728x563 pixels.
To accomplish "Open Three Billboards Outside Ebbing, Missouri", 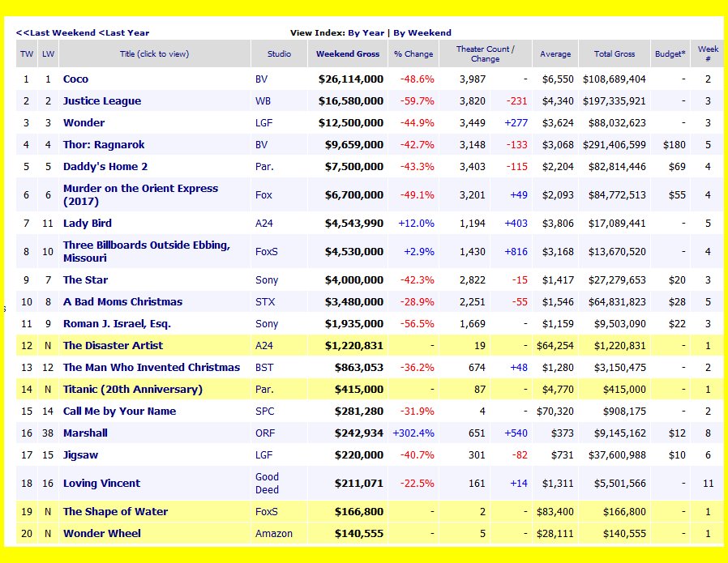I will (147, 251).
